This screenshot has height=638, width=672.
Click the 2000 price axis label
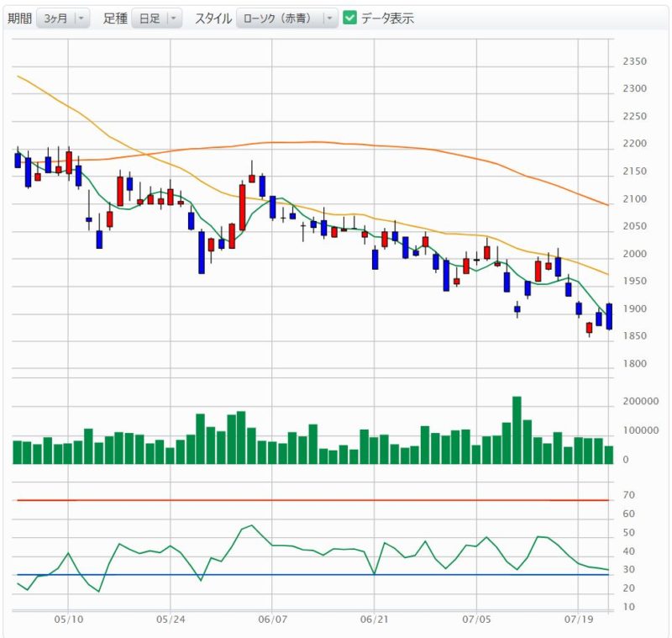(x=635, y=254)
